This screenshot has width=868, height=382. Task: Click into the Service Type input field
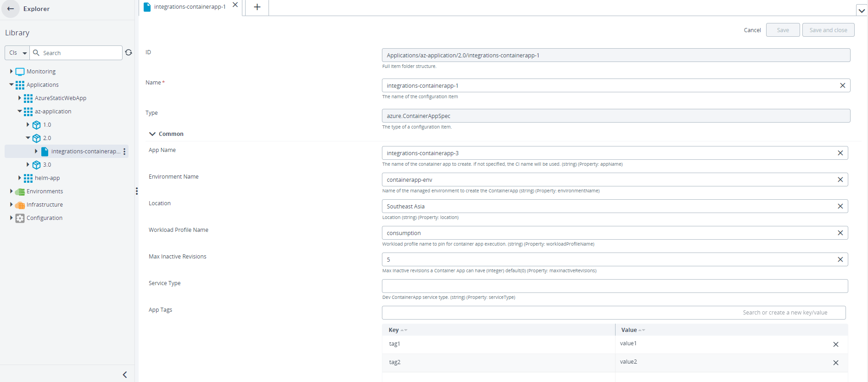[614, 286]
